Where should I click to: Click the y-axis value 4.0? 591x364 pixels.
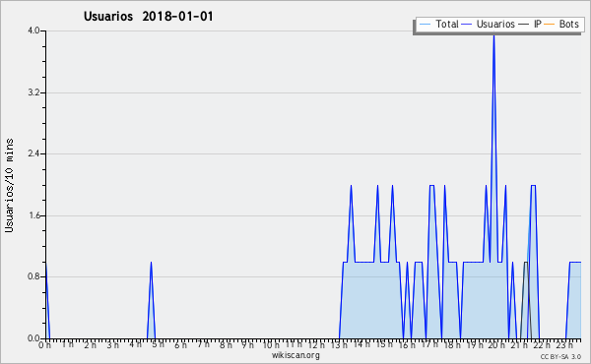point(33,30)
